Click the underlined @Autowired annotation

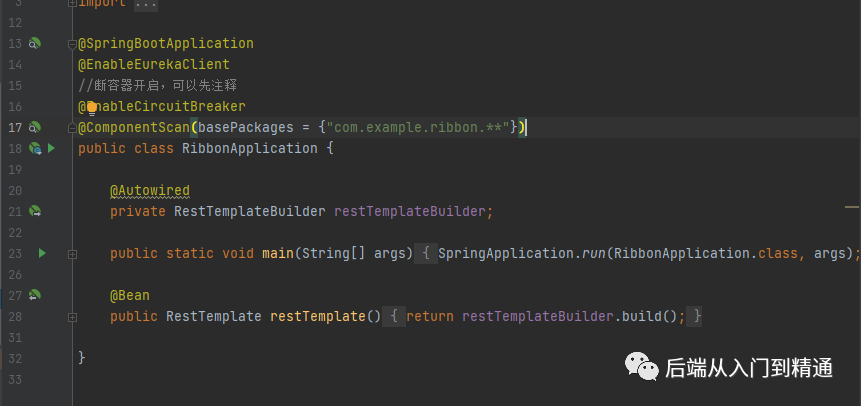(150, 191)
